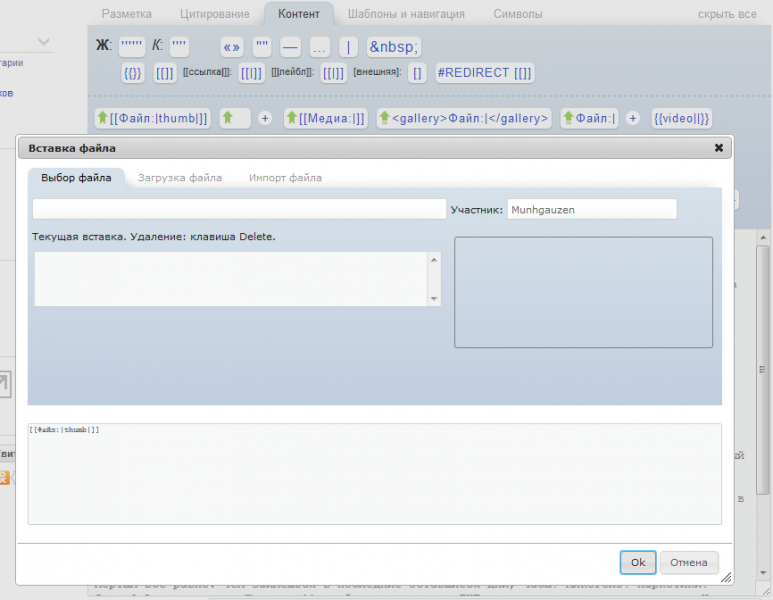This screenshot has height=600, width=773.
Task: Select the Символы toolbar tab
Action: point(518,14)
